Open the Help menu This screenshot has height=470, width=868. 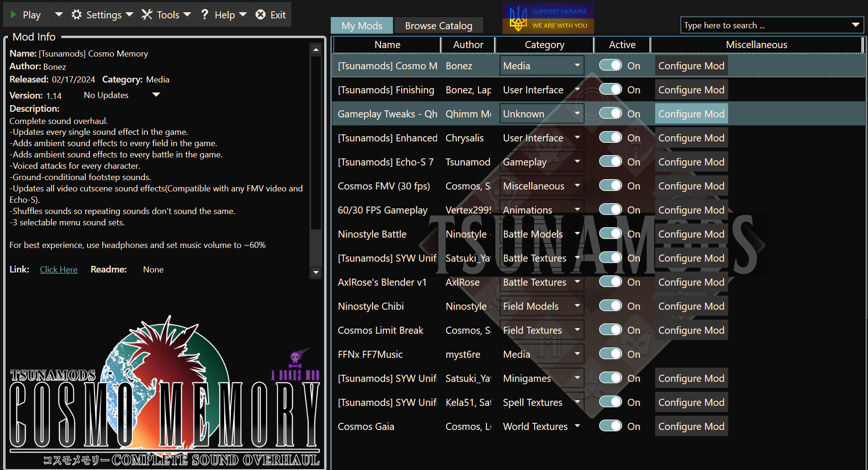[x=224, y=15]
